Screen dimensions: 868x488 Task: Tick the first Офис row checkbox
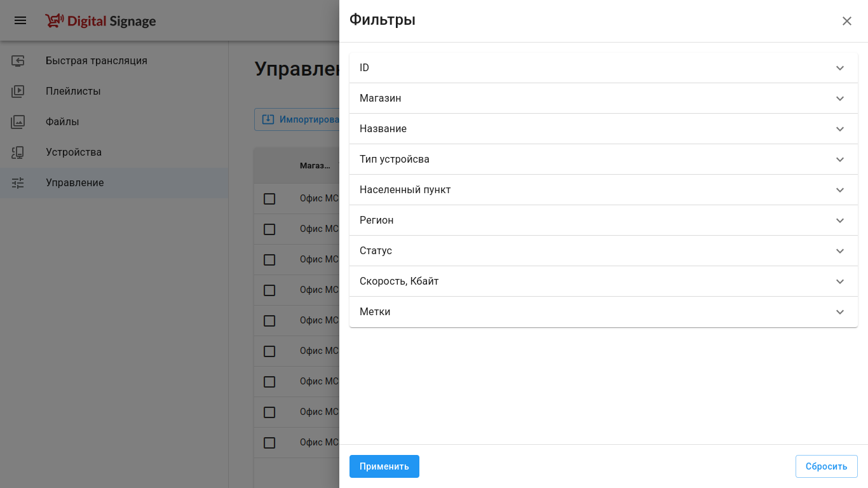(269, 199)
